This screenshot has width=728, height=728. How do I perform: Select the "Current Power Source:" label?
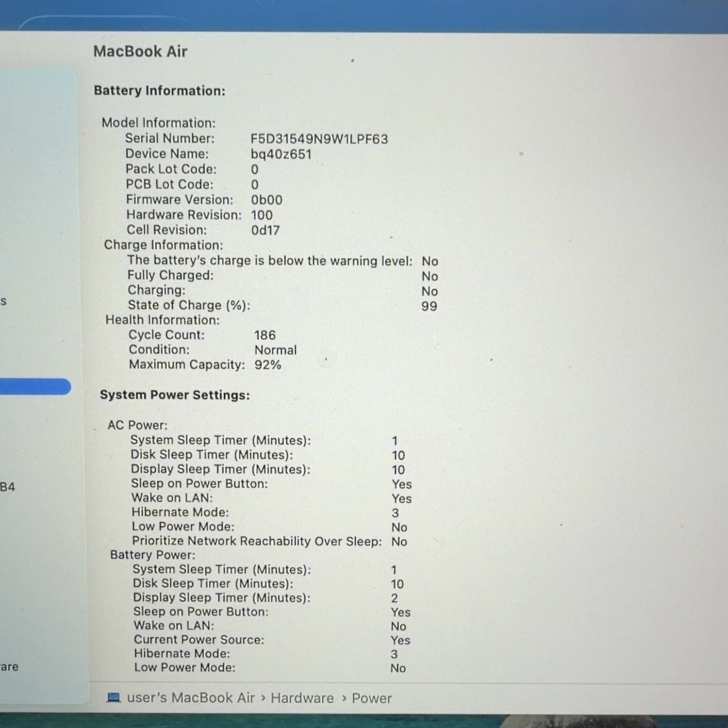click(x=199, y=640)
